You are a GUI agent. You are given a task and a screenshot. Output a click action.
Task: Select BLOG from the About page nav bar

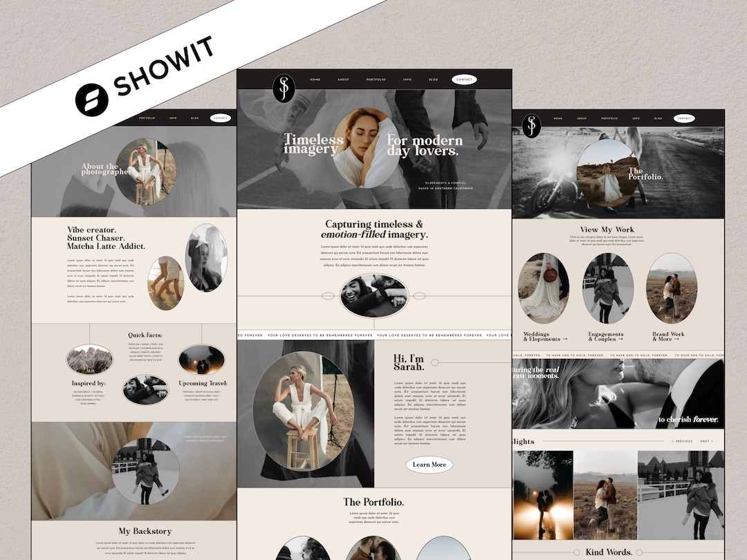tap(194, 118)
